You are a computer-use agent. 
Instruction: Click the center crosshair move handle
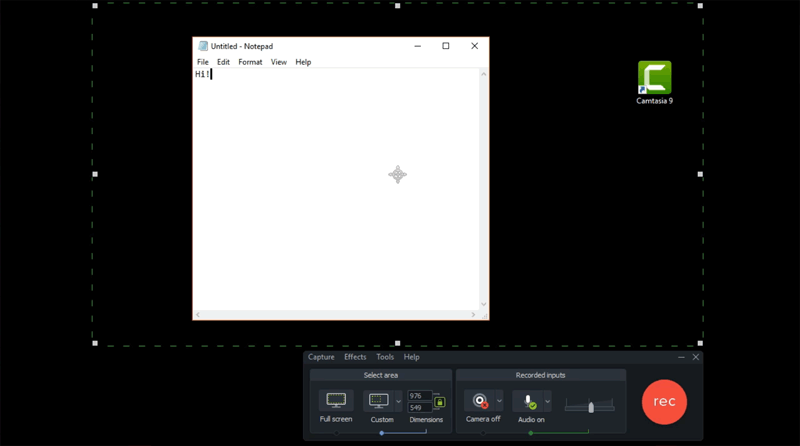[397, 175]
